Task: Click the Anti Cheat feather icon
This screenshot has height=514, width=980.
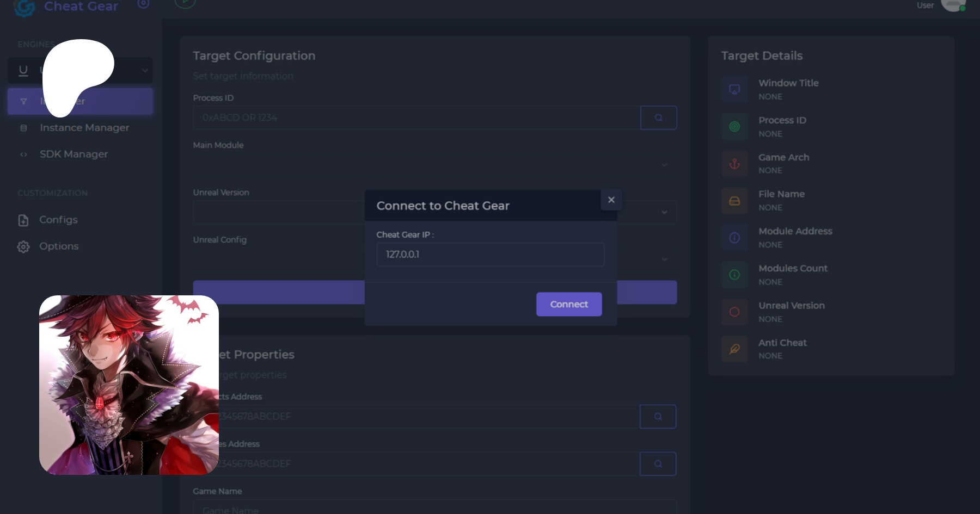Action: (x=734, y=349)
